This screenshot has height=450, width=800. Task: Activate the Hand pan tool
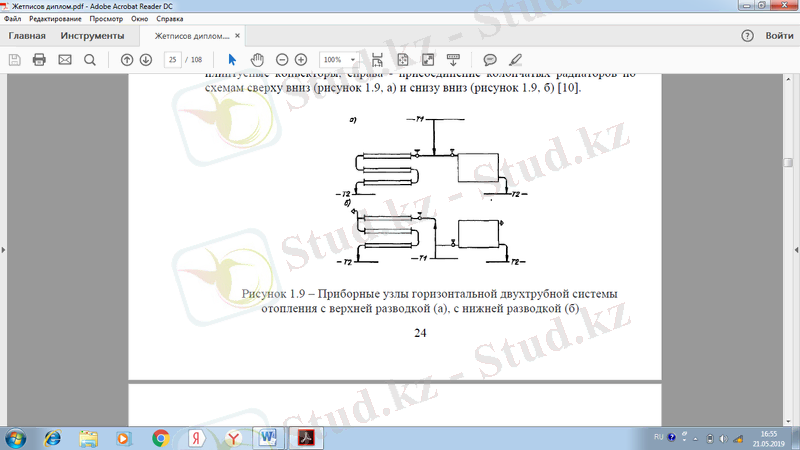click(x=257, y=60)
